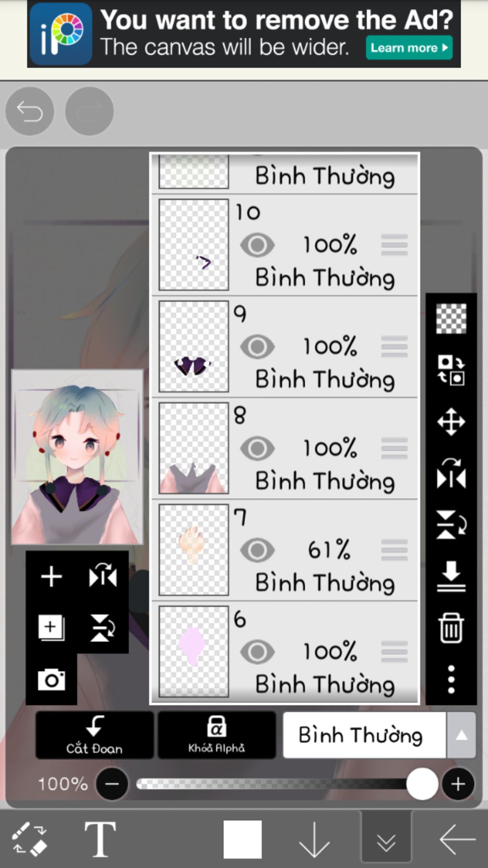Toggle the Cắt Đoạn clipping button
This screenshot has width=488, height=868.
[x=94, y=735]
